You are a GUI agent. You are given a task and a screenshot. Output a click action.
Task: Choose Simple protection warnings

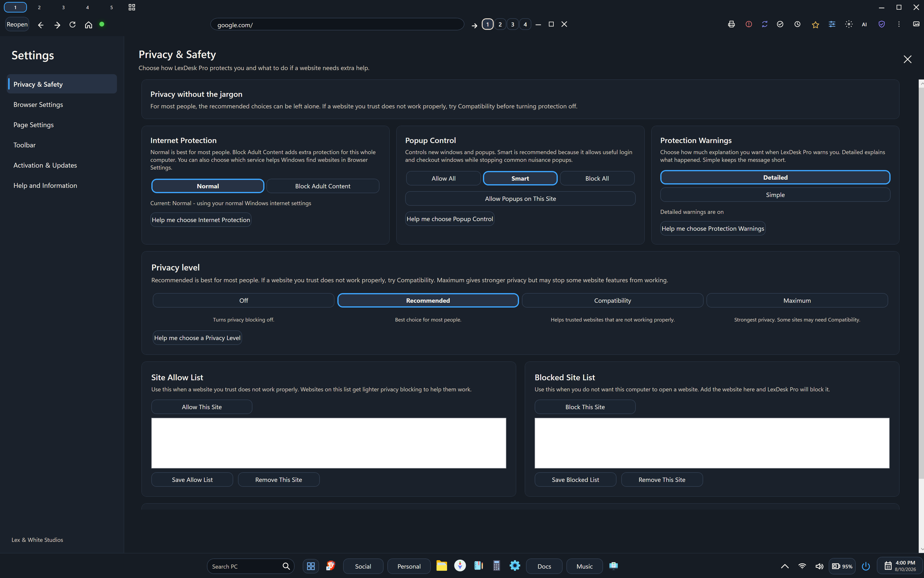tap(775, 195)
